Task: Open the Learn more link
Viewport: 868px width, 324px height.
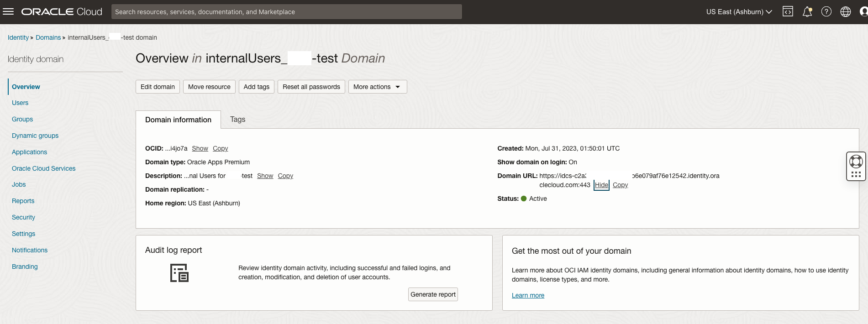Action: coord(528,295)
